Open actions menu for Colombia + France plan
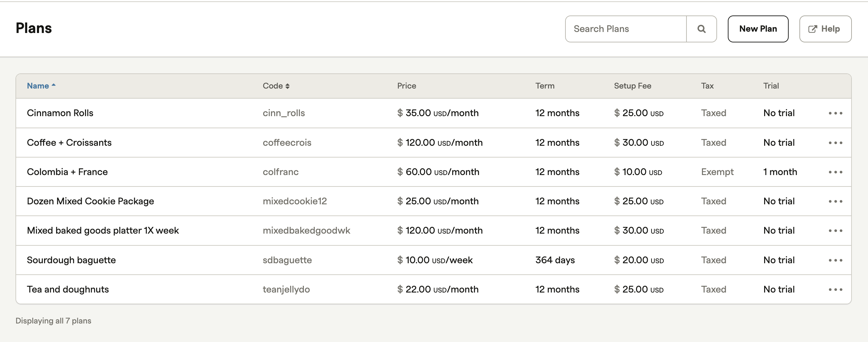Viewport: 868px width, 342px height. tap(835, 172)
